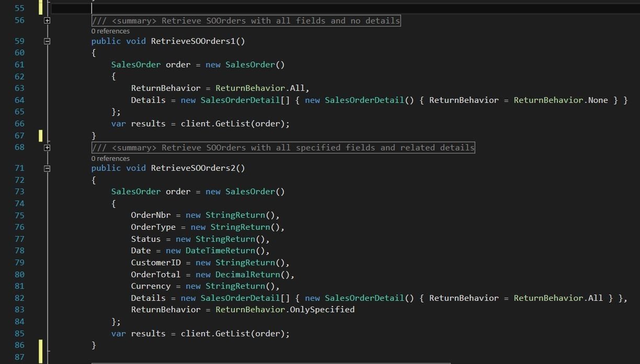This screenshot has height=364, width=640.
Task: Click the OrderTotal property on line 80
Action: point(156,274)
